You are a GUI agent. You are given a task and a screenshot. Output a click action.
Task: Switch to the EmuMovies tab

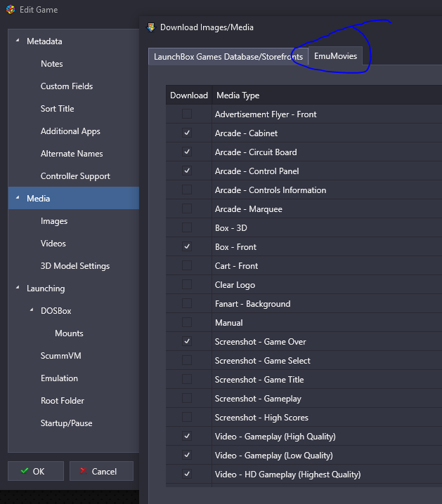335,56
